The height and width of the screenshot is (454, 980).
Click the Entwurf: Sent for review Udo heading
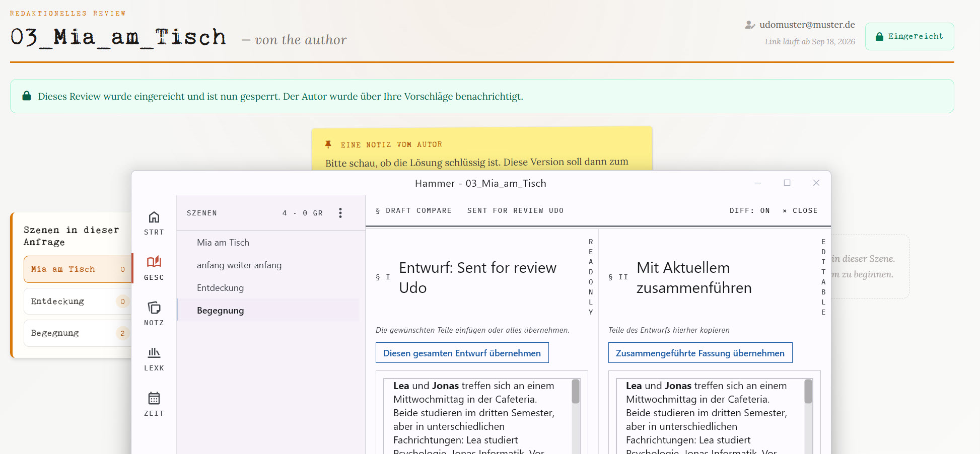pyautogui.click(x=477, y=277)
